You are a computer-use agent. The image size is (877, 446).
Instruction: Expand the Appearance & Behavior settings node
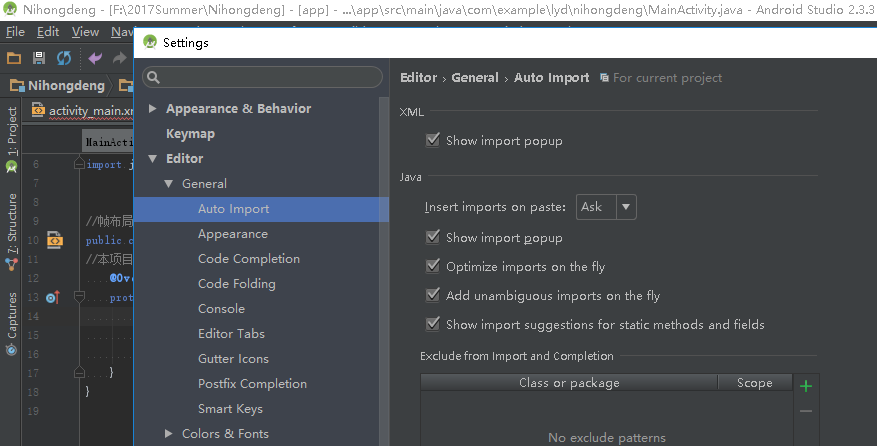[x=152, y=109]
